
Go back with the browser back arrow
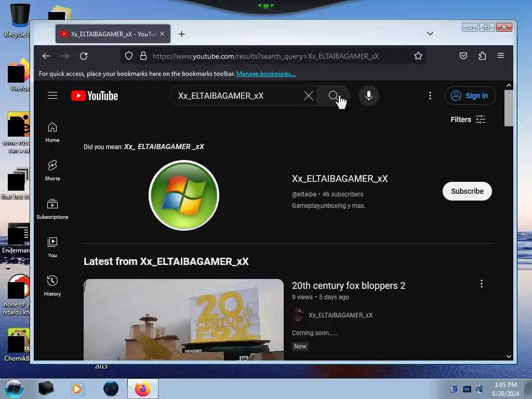tap(46, 56)
